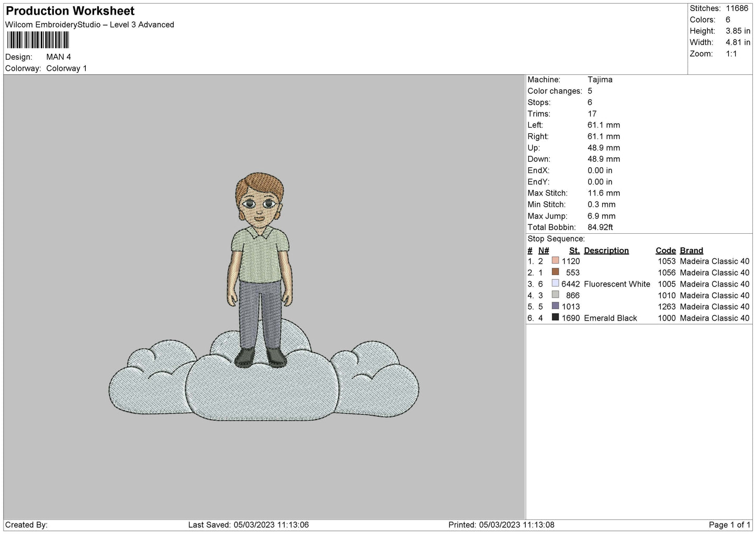
Task: Click the Color changes value '5'
Action: coord(590,91)
